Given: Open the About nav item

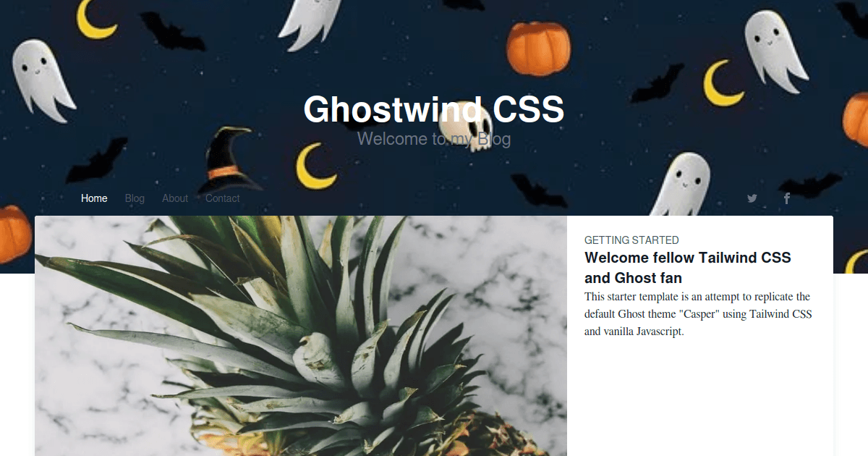Looking at the screenshot, I should 175,198.
